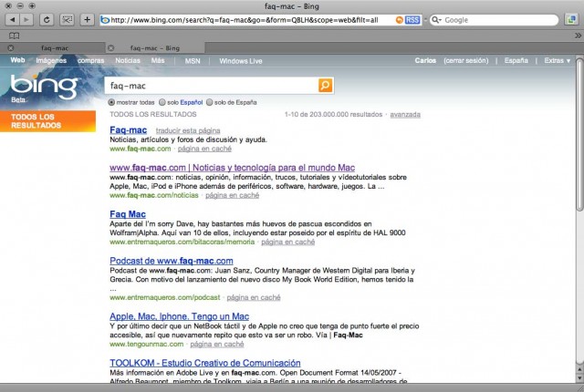Click the green URL 'www.tengounmac.com'
Image resolution: width=584 pixels, height=392 pixels.
[146, 345]
